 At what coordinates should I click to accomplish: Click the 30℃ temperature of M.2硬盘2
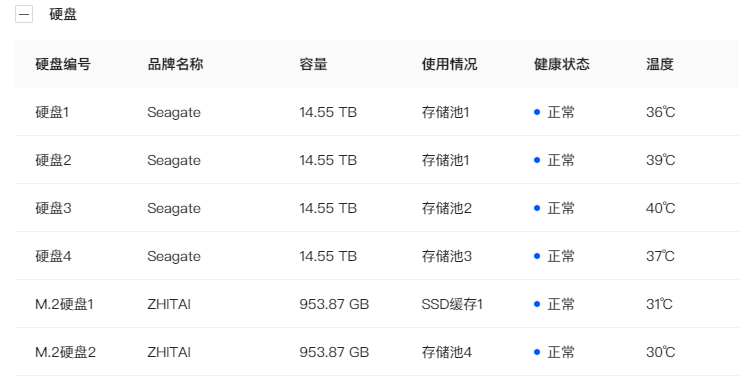[x=661, y=352]
